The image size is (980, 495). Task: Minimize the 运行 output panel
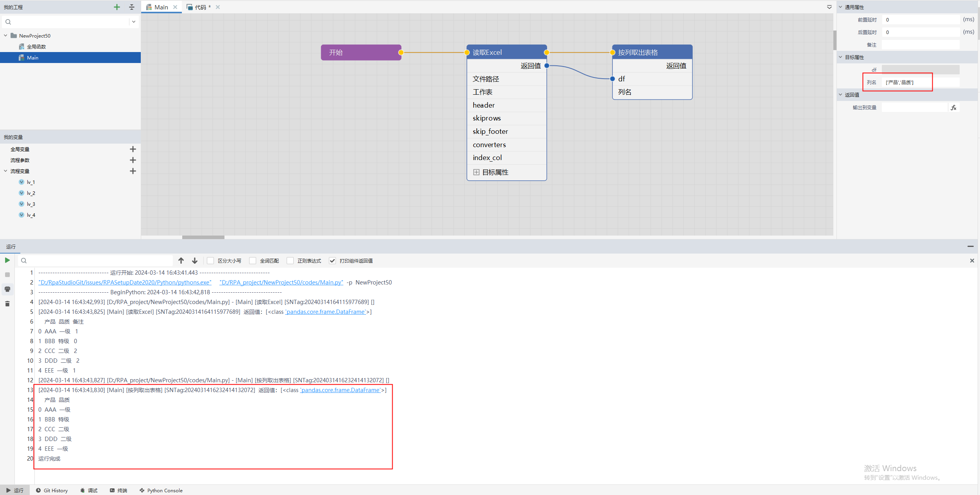[971, 247]
